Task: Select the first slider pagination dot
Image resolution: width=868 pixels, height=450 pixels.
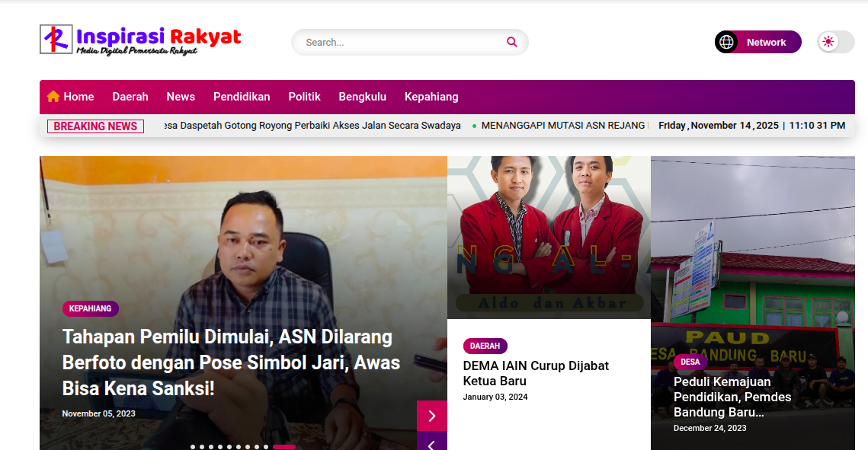Action: click(193, 447)
